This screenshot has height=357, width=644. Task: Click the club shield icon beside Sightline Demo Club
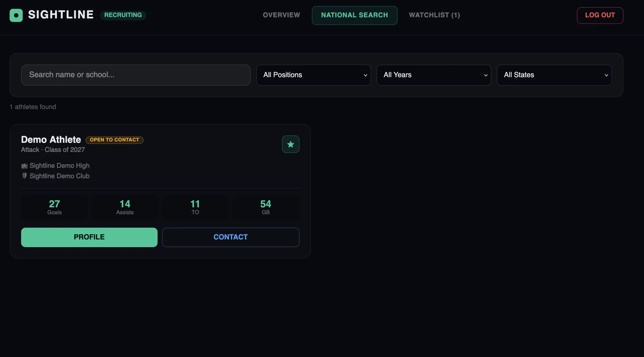(24, 176)
